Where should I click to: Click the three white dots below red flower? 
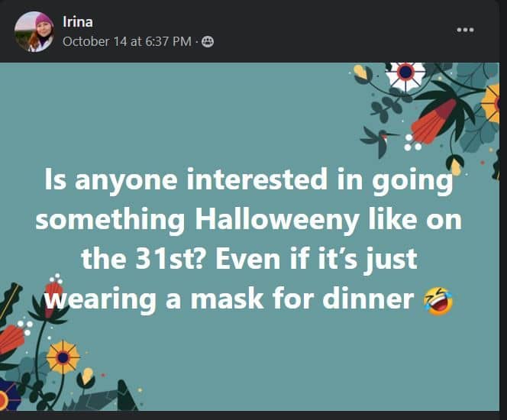[412, 143]
